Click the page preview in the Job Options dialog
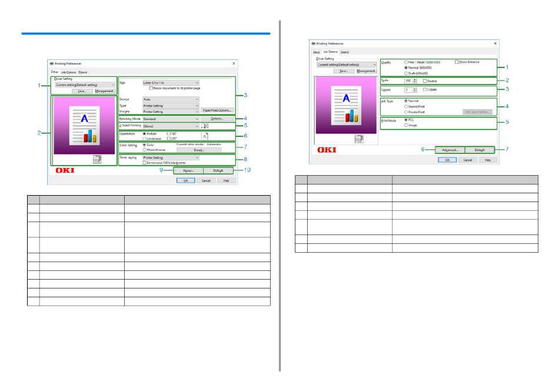 (346, 105)
